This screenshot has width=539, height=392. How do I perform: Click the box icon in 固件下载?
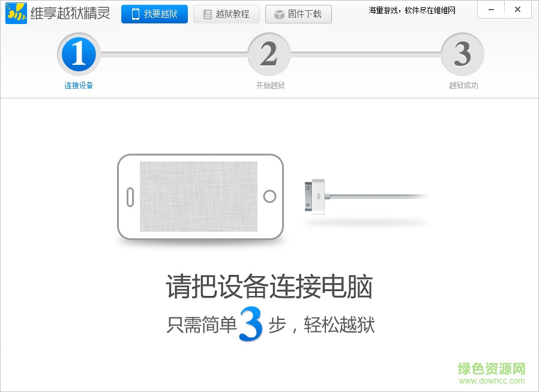pos(279,14)
